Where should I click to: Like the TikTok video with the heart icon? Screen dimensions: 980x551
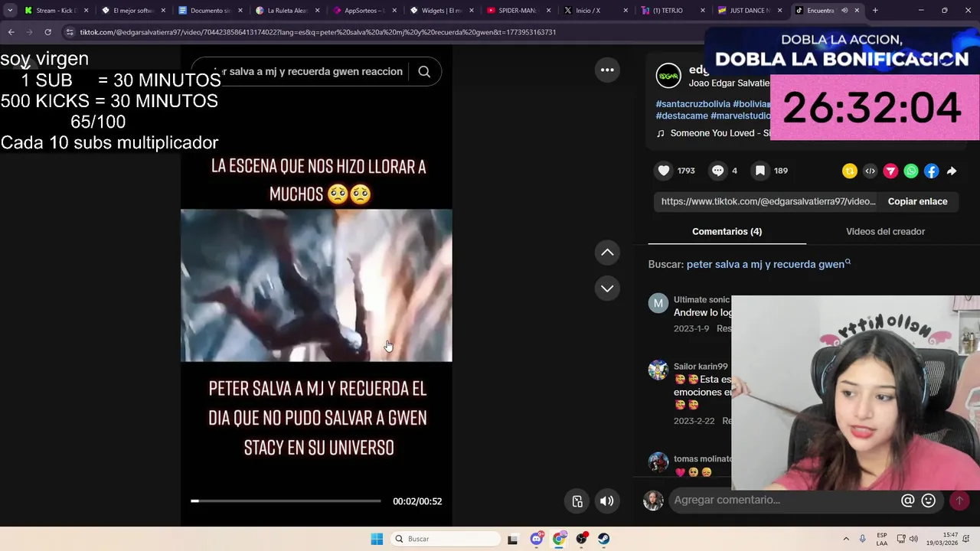(x=664, y=171)
